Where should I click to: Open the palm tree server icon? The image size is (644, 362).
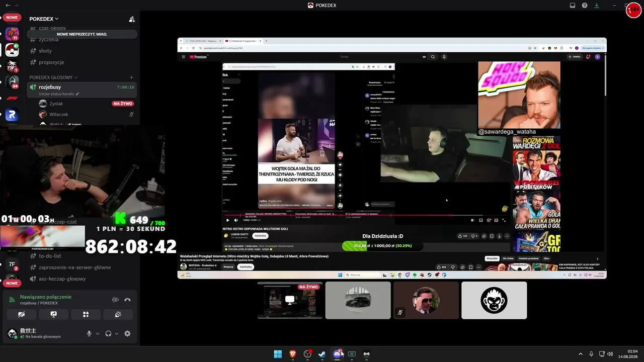(x=12, y=66)
